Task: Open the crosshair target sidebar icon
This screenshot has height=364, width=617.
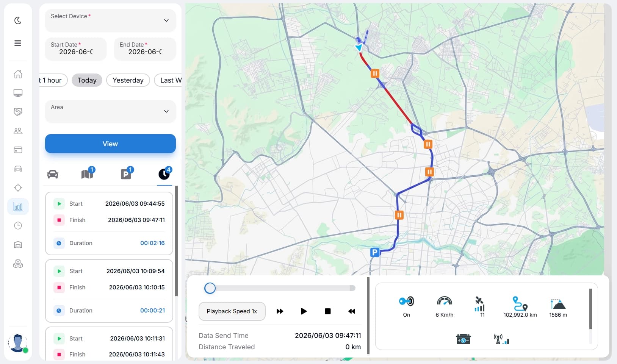Action: pyautogui.click(x=18, y=188)
